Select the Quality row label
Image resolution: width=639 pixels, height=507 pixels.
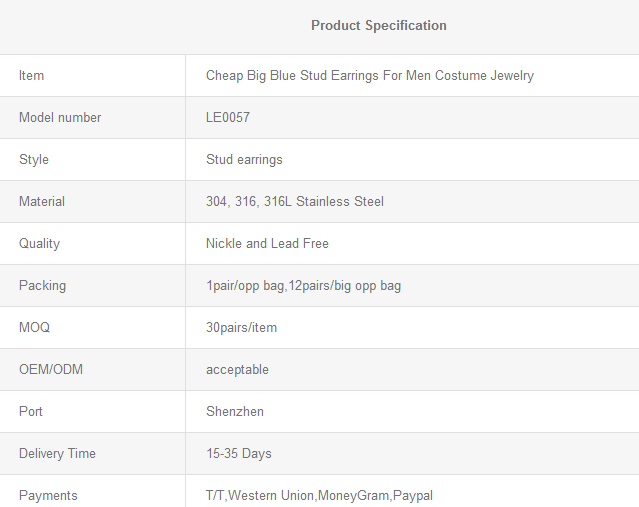[40, 244]
